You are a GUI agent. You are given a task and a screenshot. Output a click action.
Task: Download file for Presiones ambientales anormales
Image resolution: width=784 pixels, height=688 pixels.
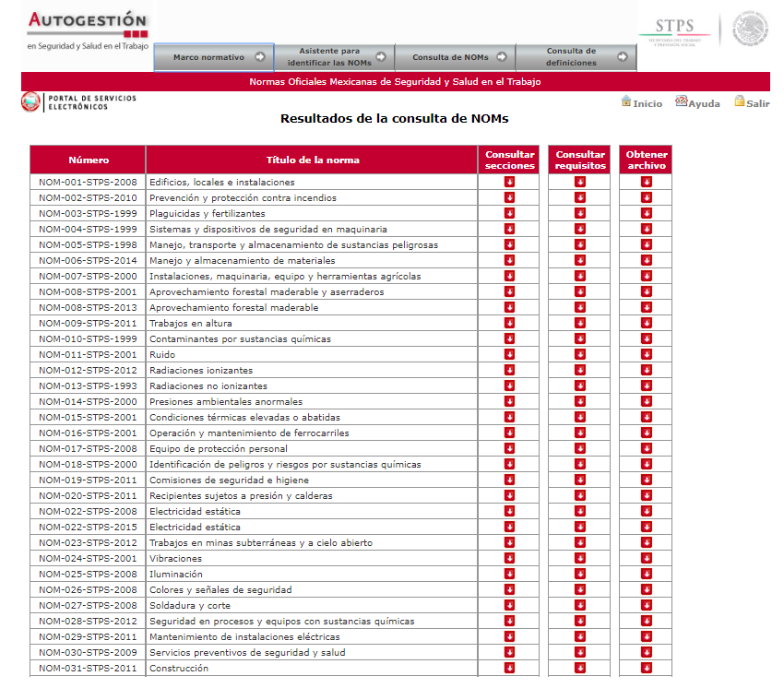pos(646,401)
